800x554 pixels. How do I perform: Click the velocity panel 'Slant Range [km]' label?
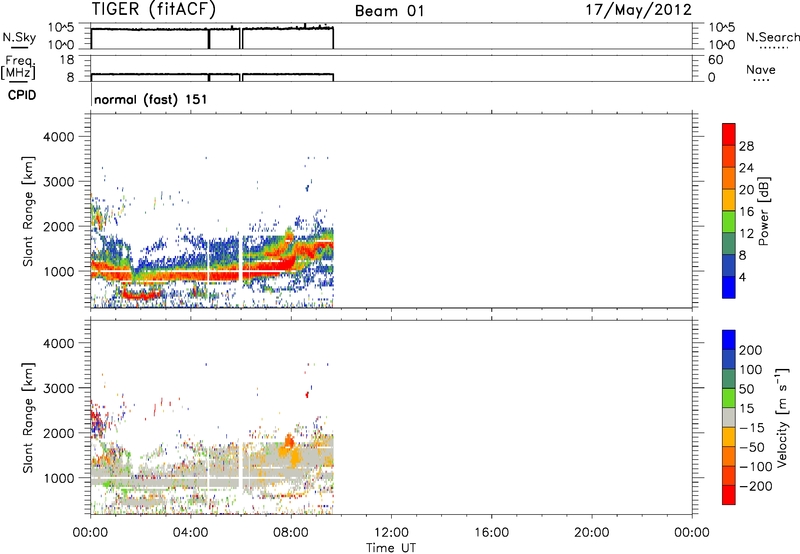coord(28,417)
